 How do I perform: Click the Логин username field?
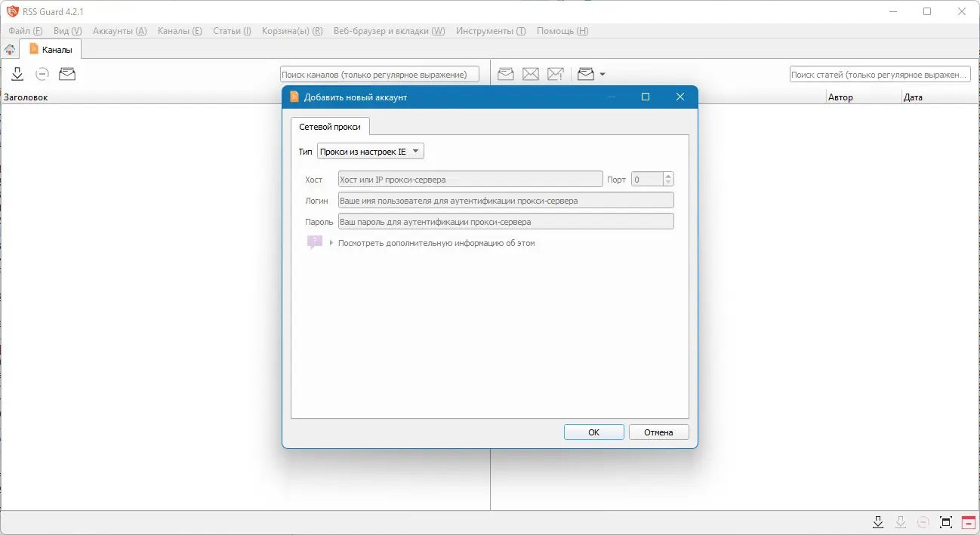[x=506, y=201]
